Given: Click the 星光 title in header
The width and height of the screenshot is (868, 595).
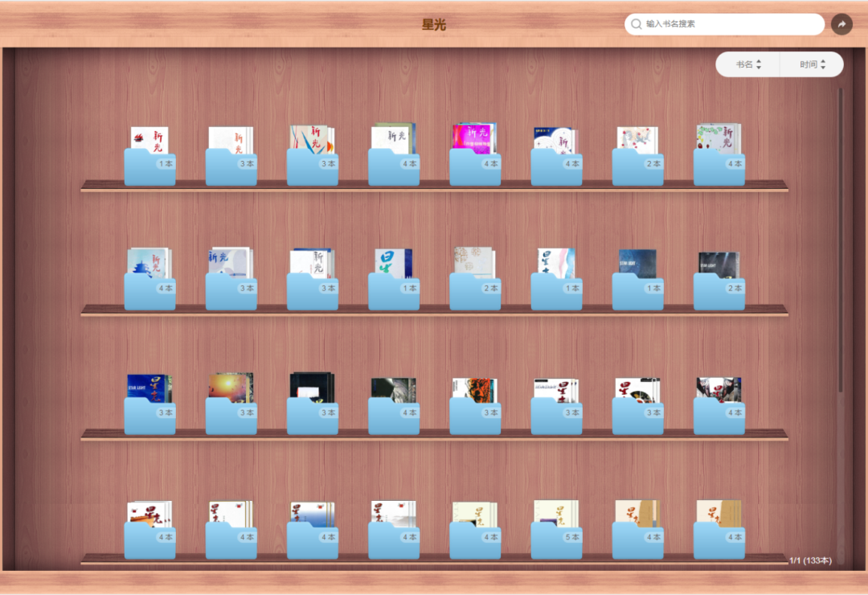Looking at the screenshot, I should [433, 24].
